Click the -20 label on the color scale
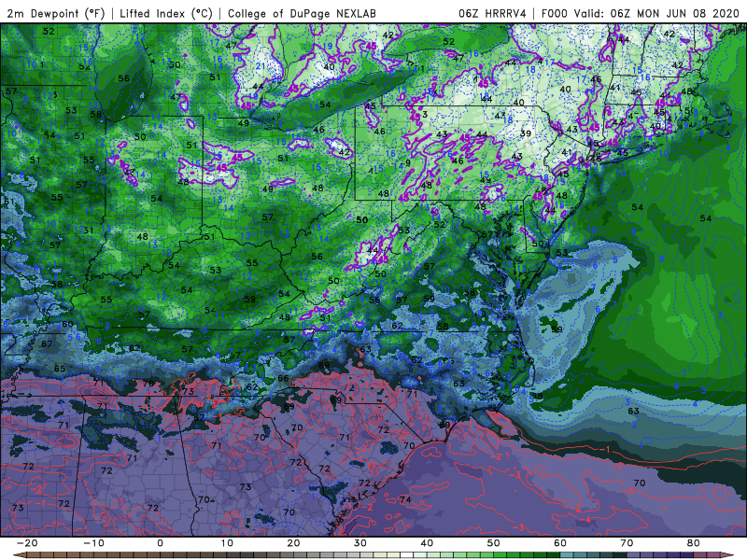Image resolution: width=747 pixels, height=560 pixels. click(x=27, y=543)
